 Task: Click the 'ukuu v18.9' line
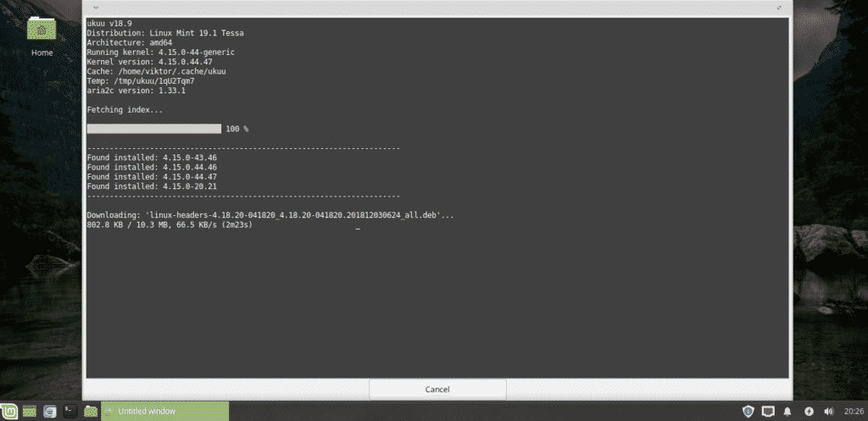click(109, 24)
